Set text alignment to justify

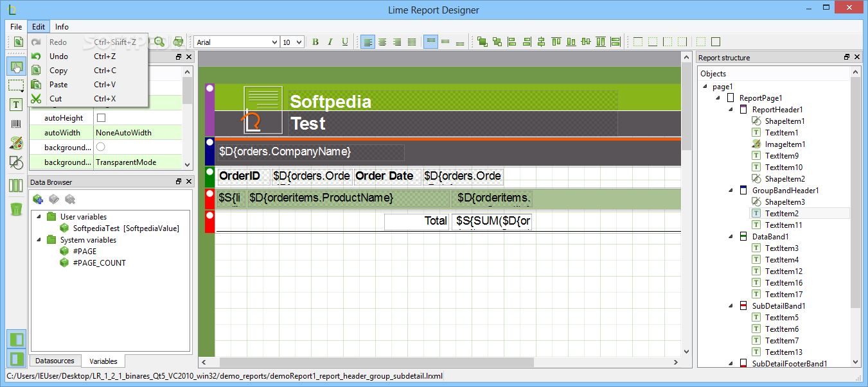412,42
